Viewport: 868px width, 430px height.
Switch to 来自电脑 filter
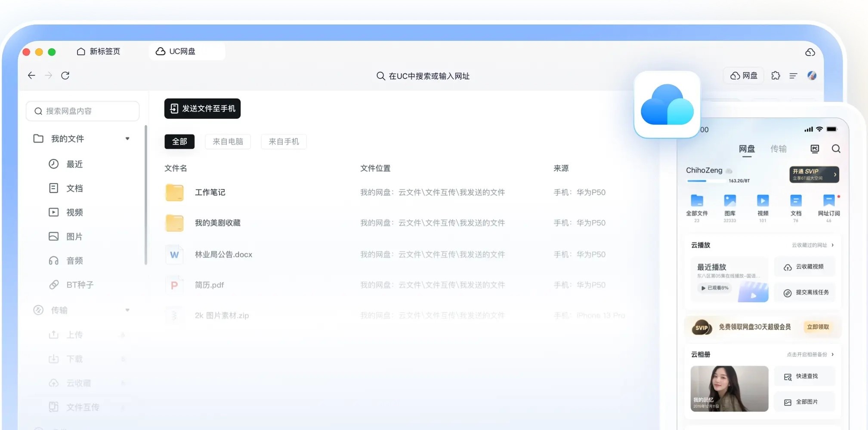(228, 141)
